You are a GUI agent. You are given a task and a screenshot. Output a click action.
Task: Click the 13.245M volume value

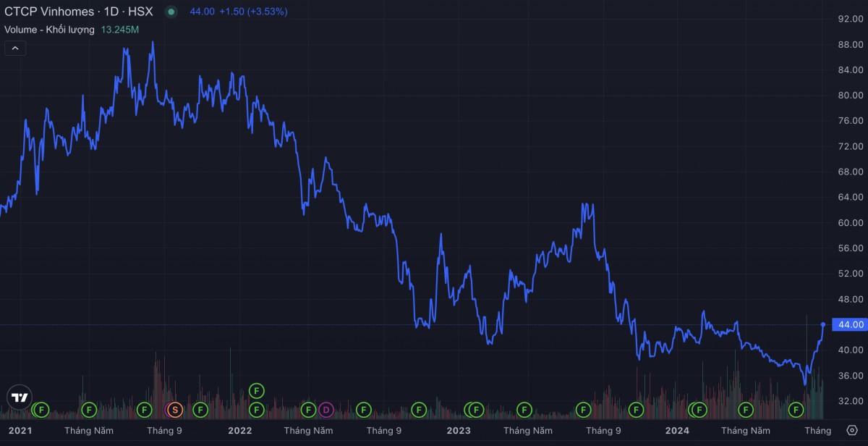120,30
